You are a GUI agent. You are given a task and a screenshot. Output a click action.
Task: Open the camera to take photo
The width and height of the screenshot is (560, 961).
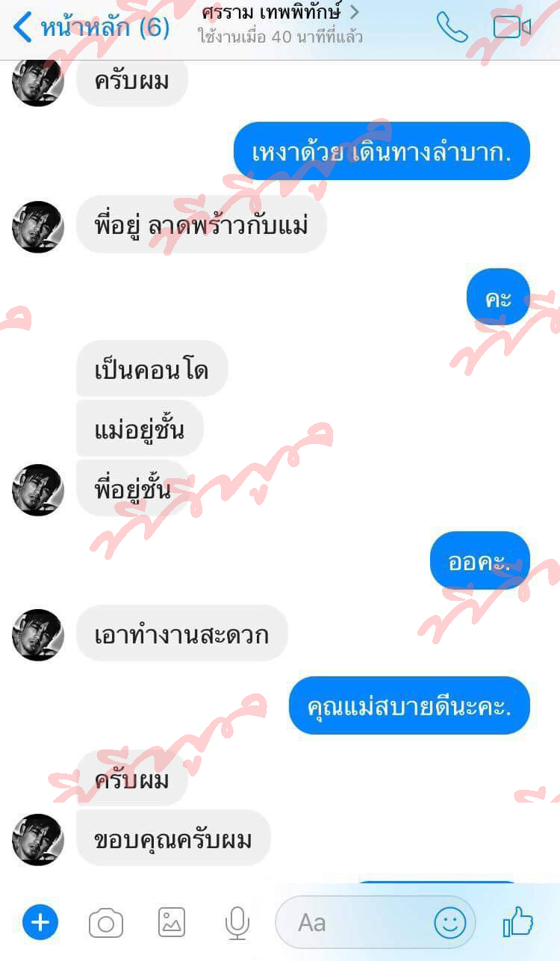pos(106,924)
